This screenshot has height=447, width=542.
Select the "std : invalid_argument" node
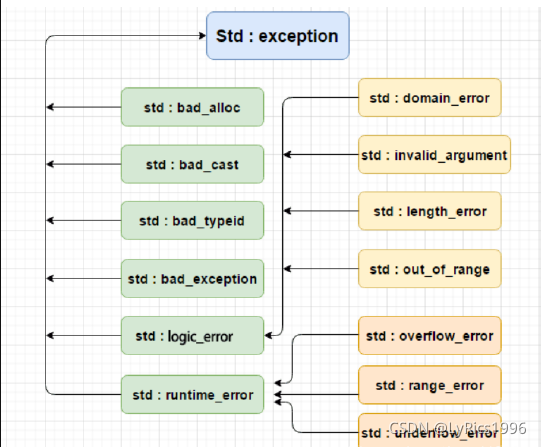[x=434, y=155]
